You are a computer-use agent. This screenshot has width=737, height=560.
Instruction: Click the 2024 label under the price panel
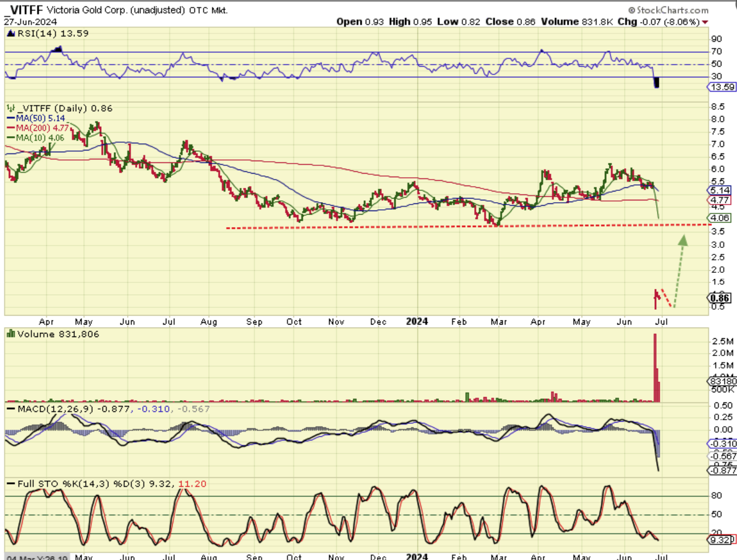tap(416, 322)
